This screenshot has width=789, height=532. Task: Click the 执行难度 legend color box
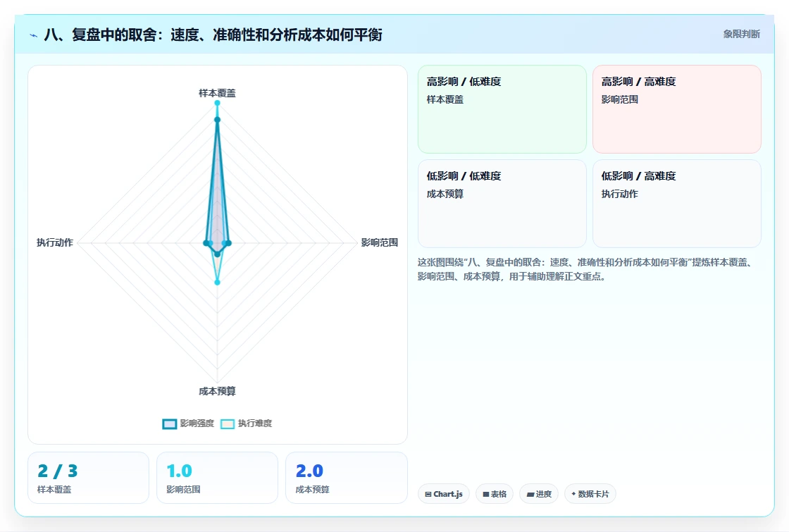[x=228, y=423]
